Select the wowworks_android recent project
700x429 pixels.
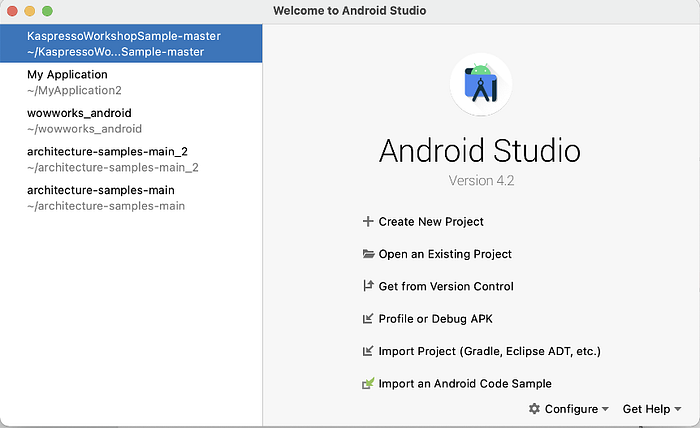(x=131, y=121)
